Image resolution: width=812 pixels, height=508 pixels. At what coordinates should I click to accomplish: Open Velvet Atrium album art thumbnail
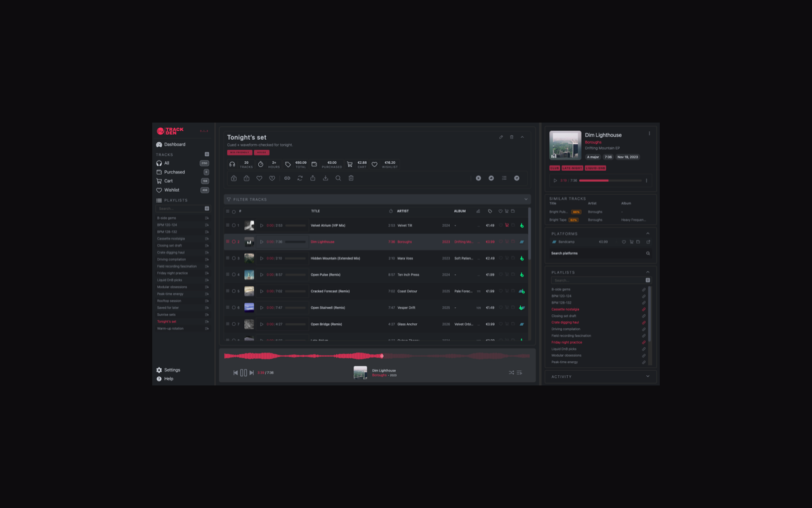(x=249, y=225)
